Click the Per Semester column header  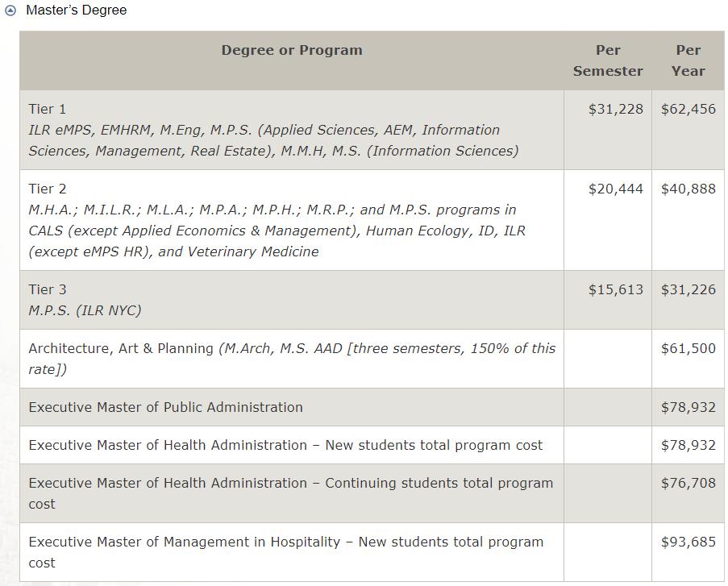(x=608, y=60)
